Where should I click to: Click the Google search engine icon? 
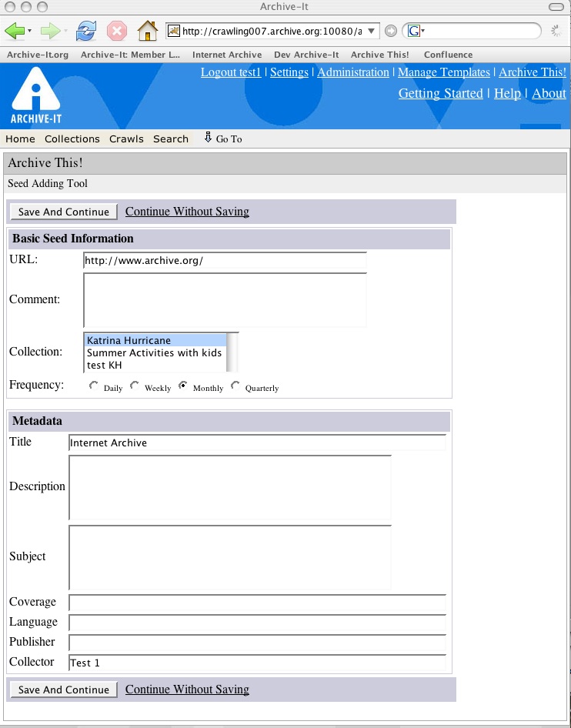pyautogui.click(x=414, y=31)
